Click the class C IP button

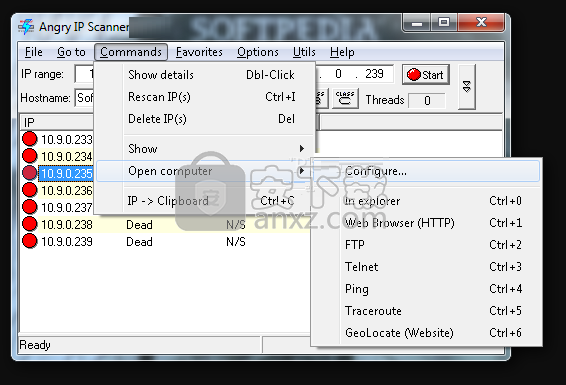point(345,98)
